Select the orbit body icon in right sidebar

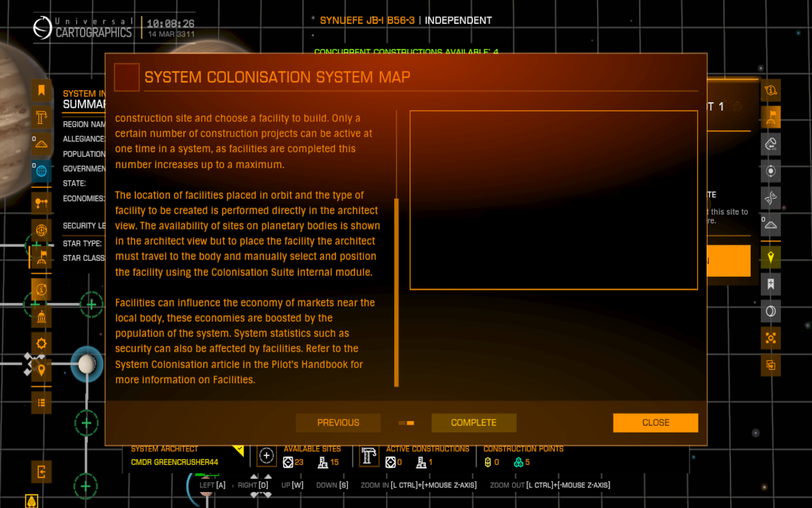(771, 171)
